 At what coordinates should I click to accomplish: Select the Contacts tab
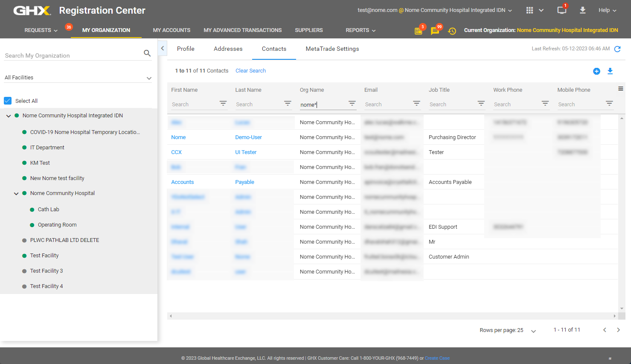274,49
